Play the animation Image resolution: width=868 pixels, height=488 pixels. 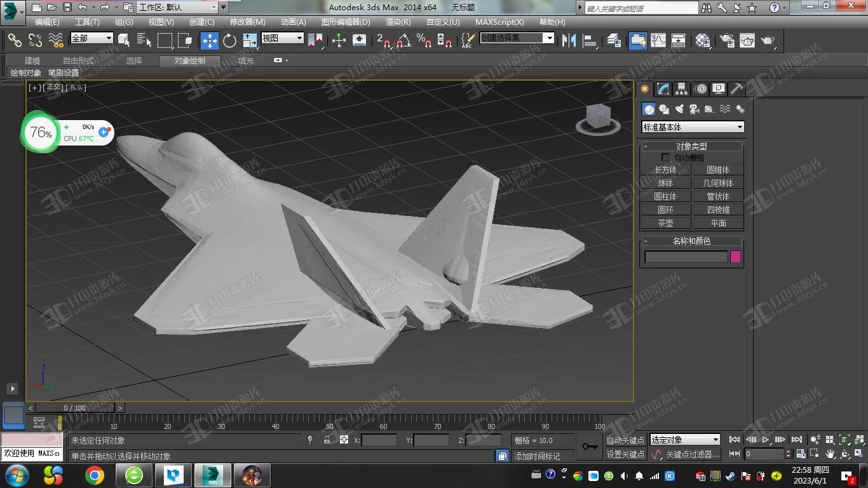click(x=766, y=440)
